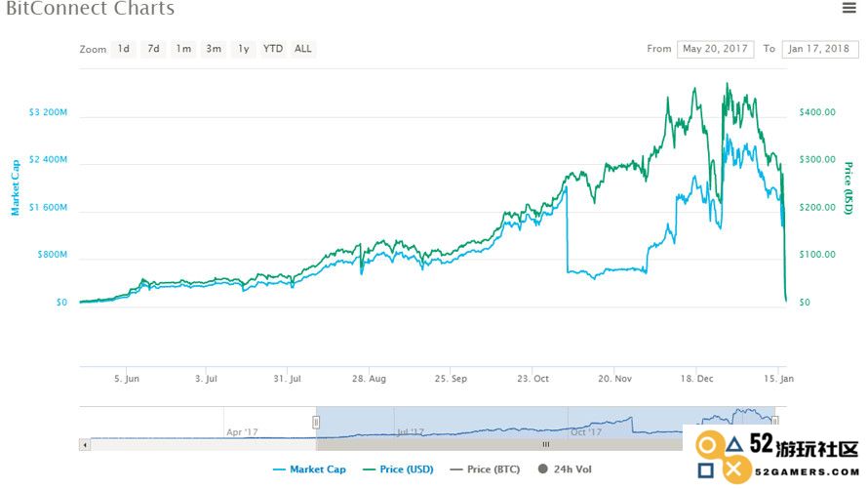The image size is (868, 489).
Task: Click the $800M market cap label
Action: 52,255
